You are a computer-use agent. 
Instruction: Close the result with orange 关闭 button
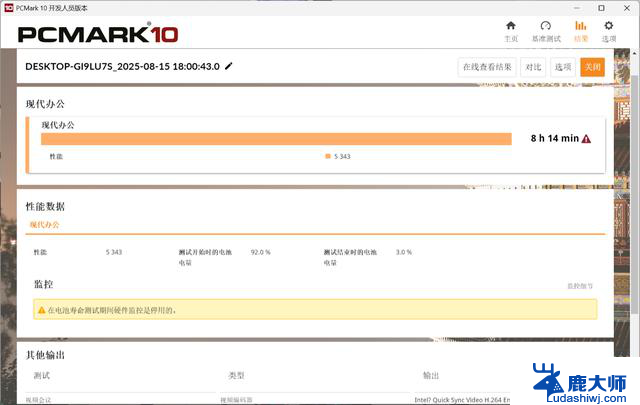click(x=592, y=67)
